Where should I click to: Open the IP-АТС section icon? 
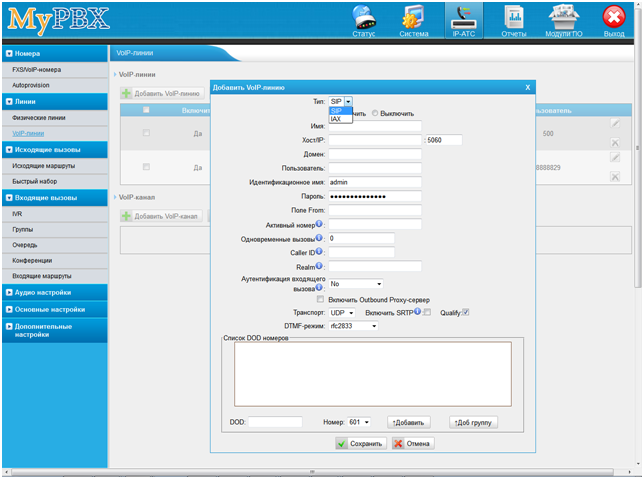[464, 21]
